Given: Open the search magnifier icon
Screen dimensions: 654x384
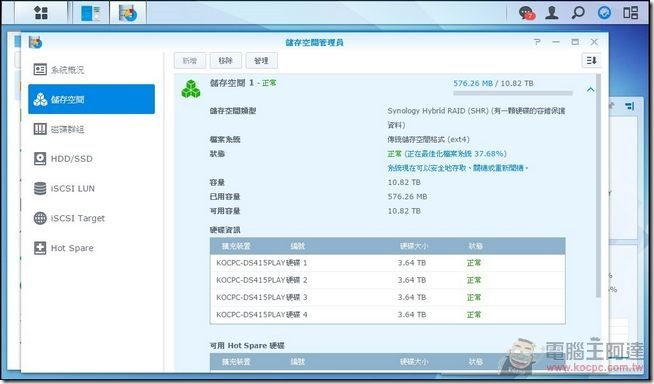Looking at the screenshot, I should coord(578,13).
